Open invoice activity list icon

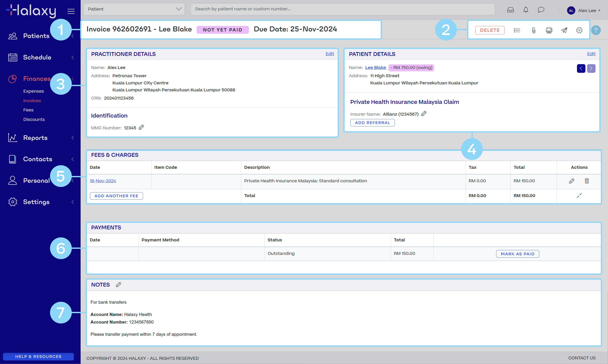click(x=517, y=30)
